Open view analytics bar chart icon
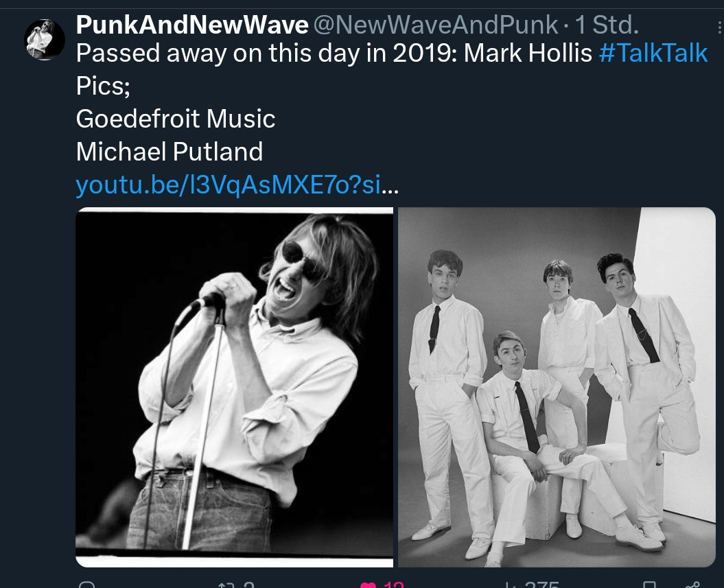The image size is (724, 588). pyautogui.click(x=511, y=585)
